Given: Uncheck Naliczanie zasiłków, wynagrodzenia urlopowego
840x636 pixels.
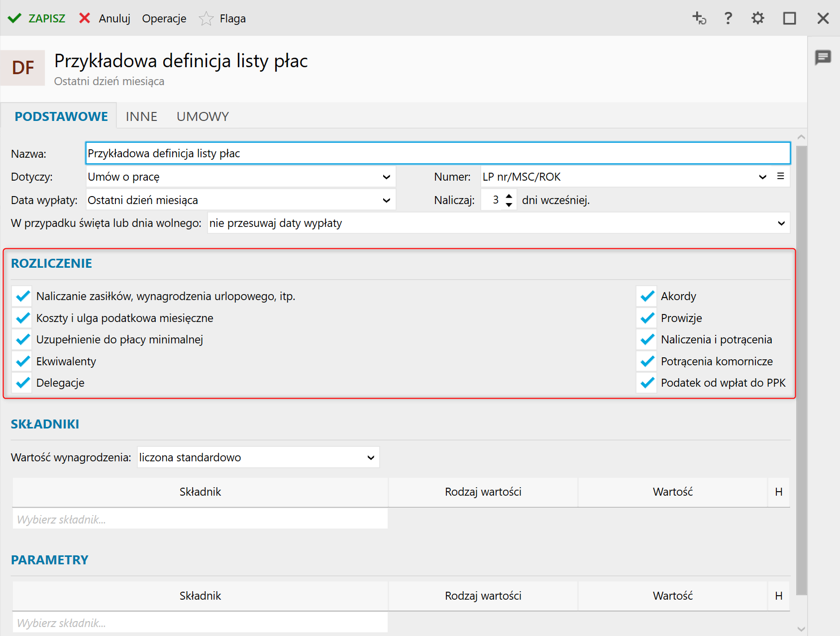Looking at the screenshot, I should 22,296.
